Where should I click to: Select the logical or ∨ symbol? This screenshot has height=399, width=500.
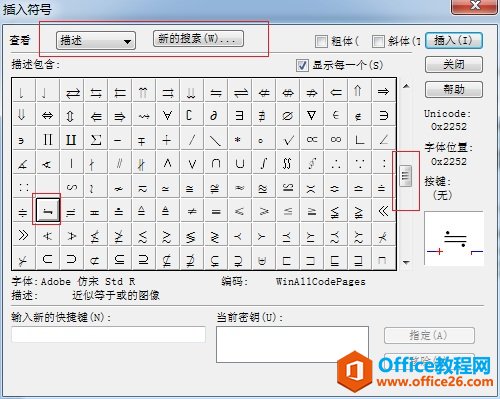point(192,163)
